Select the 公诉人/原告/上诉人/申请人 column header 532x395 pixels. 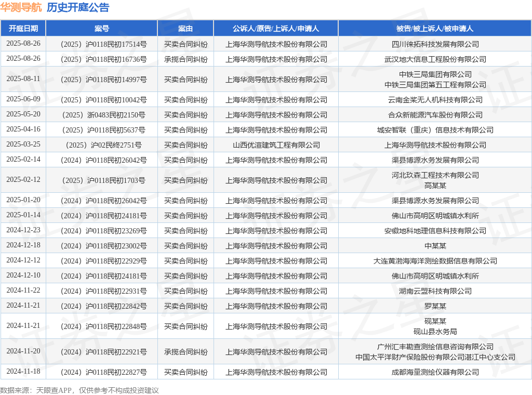click(276, 29)
